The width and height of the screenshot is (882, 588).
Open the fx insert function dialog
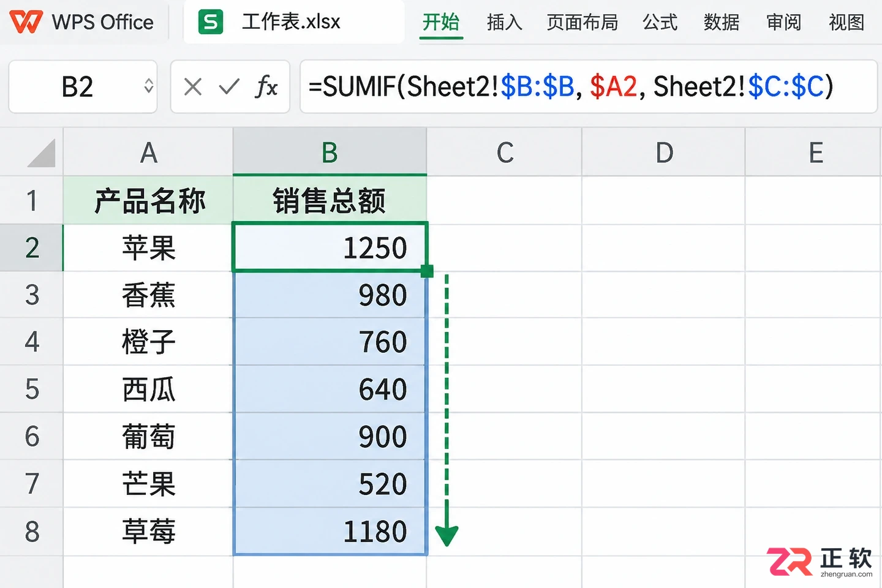click(x=266, y=86)
